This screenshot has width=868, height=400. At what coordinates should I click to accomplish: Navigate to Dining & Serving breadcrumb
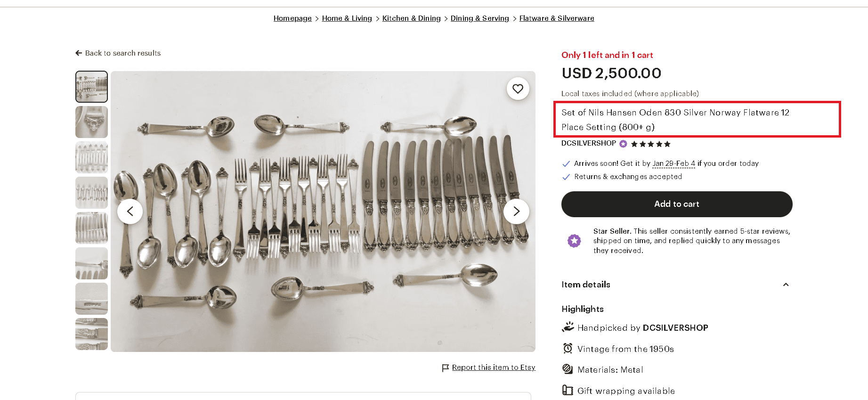[479, 18]
